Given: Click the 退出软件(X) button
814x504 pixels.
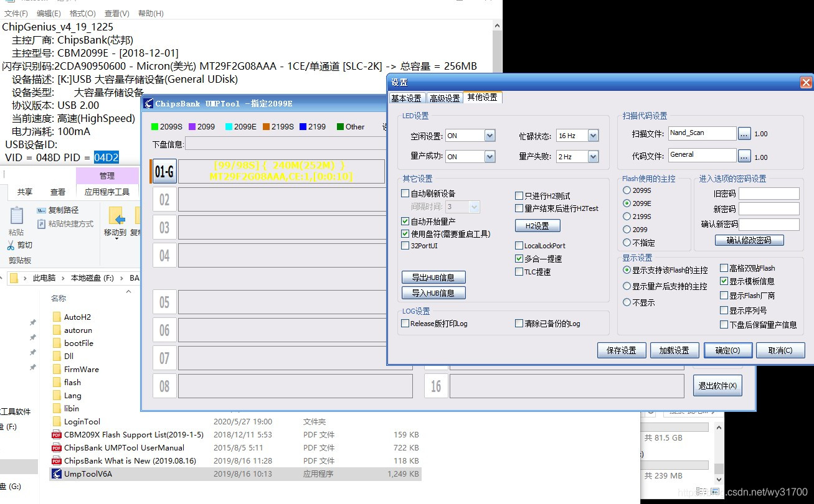Looking at the screenshot, I should pos(717,386).
